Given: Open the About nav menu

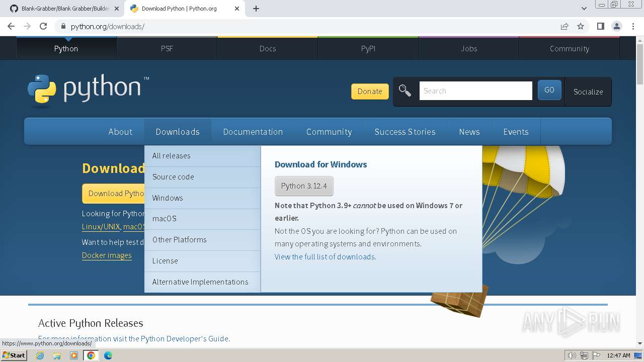Looking at the screenshot, I should (x=120, y=132).
